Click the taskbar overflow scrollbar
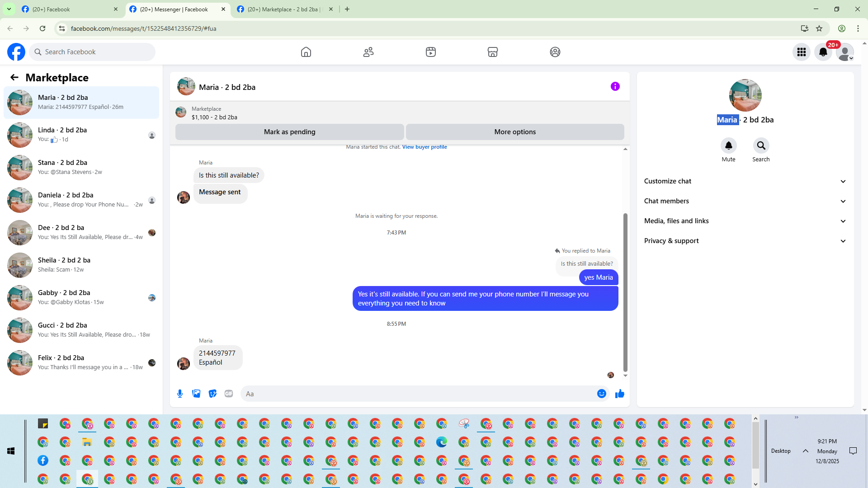868x488 pixels. pos(755,445)
